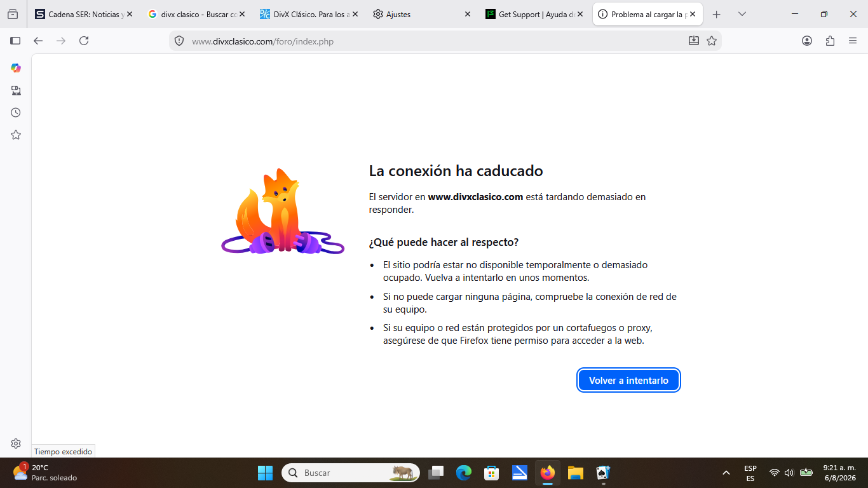Select the DivX Clásico tab
The height and width of the screenshot is (488, 868).
point(309,14)
